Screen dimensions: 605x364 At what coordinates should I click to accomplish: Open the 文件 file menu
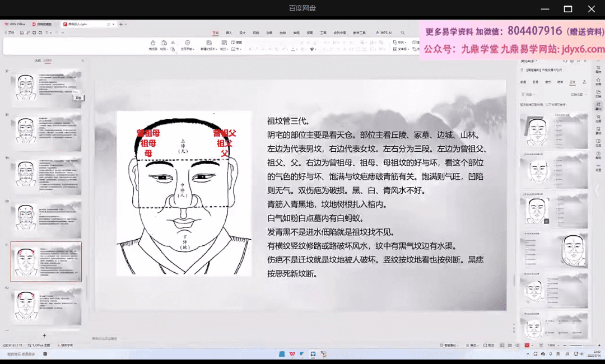point(11,33)
